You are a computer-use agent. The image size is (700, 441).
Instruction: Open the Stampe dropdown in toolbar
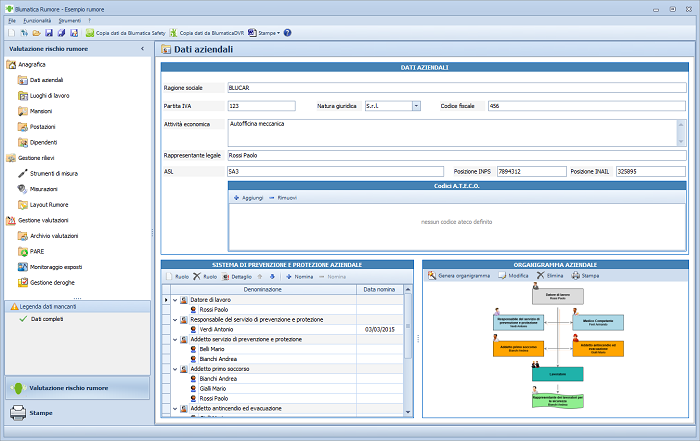pyautogui.click(x=265, y=33)
